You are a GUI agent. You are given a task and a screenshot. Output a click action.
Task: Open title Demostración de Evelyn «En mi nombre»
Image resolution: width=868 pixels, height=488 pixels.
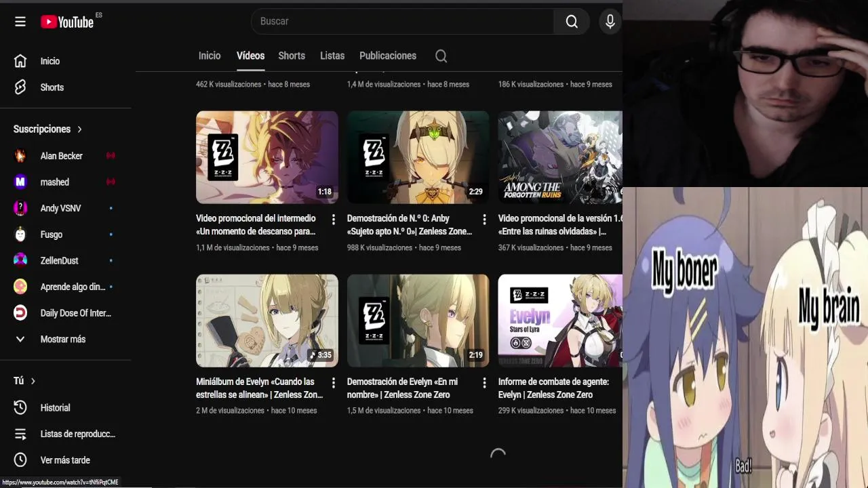click(403, 388)
